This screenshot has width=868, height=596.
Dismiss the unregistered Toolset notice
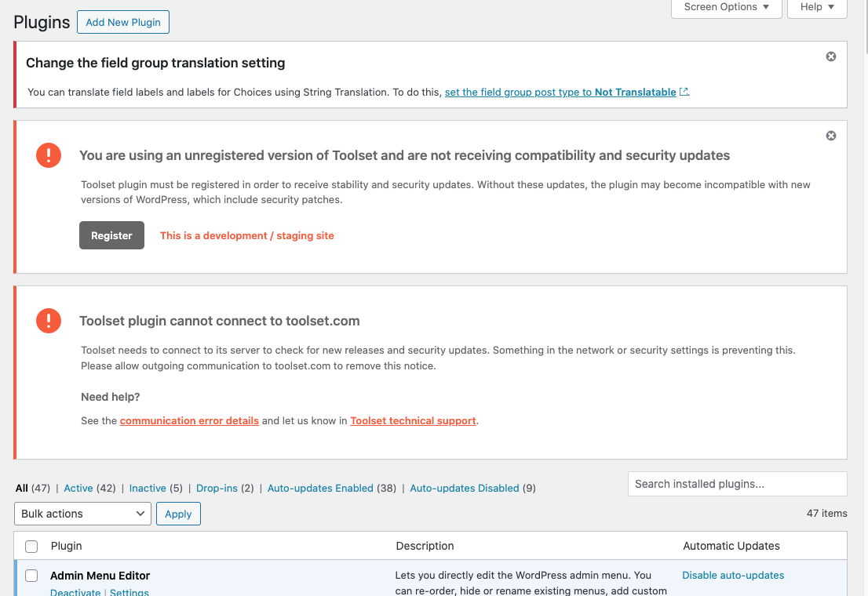831,136
